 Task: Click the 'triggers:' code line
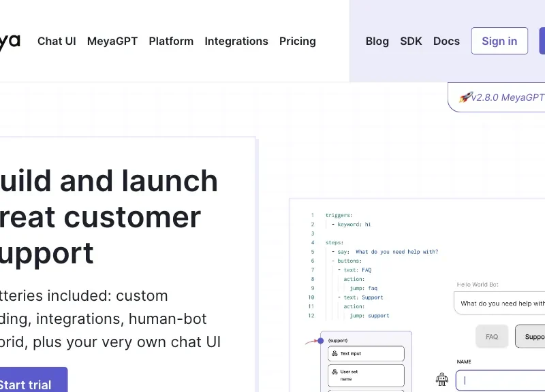[339, 215]
